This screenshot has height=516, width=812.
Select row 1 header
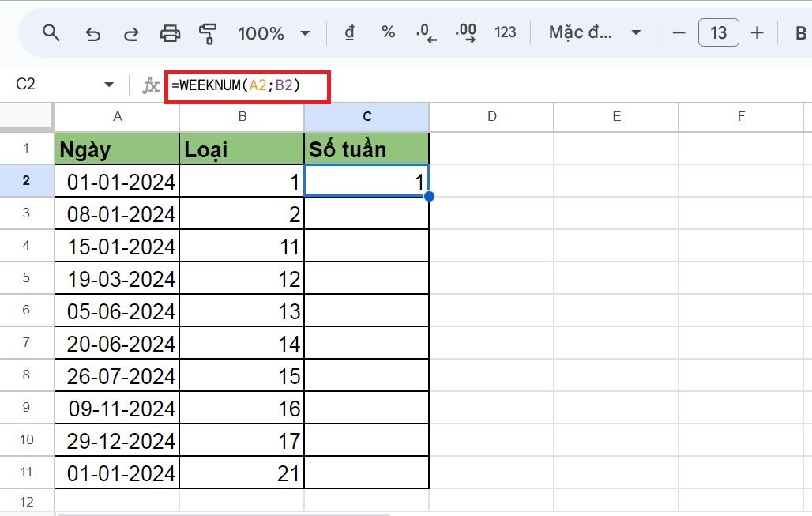click(26, 149)
